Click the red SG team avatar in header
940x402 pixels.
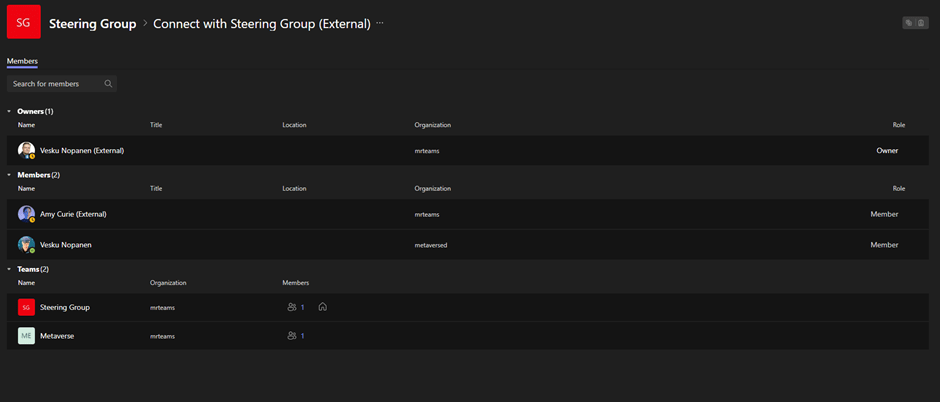pos(23,23)
